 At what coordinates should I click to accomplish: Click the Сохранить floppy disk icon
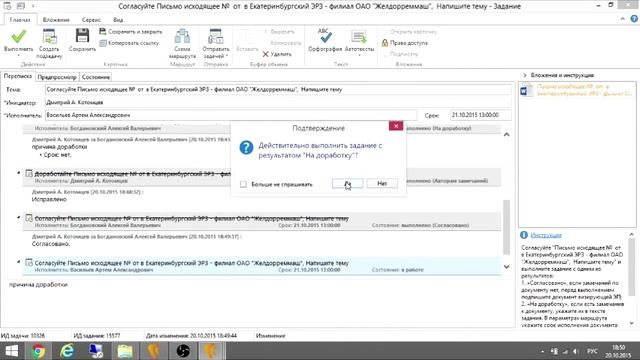[x=82, y=36]
